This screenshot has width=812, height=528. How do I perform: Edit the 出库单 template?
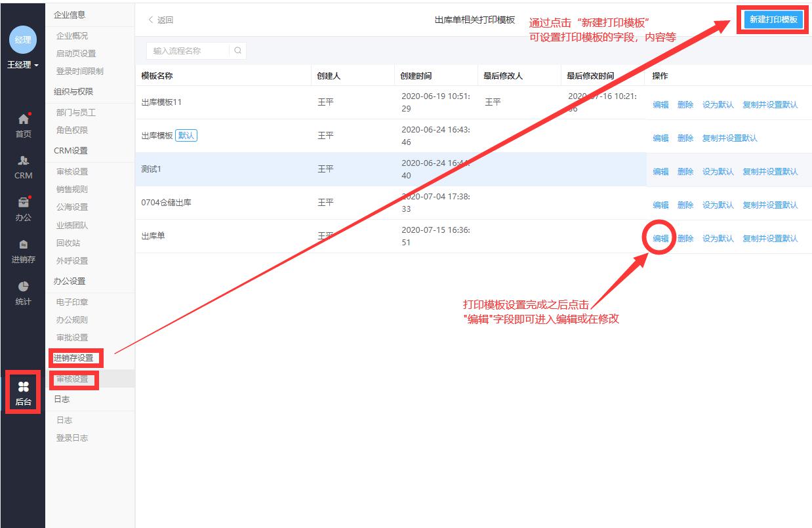click(x=660, y=239)
